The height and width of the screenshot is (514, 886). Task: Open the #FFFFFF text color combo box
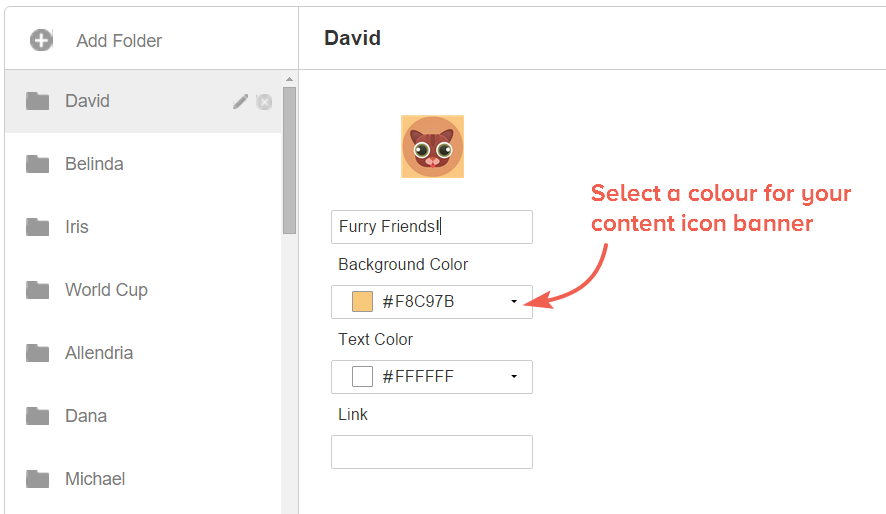coord(432,377)
